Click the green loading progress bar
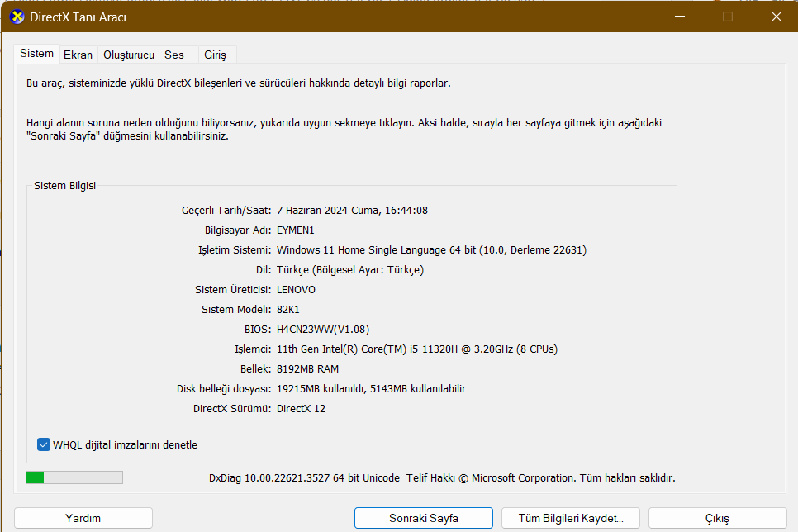Screen dimensions: 798x532 click(x=74, y=477)
